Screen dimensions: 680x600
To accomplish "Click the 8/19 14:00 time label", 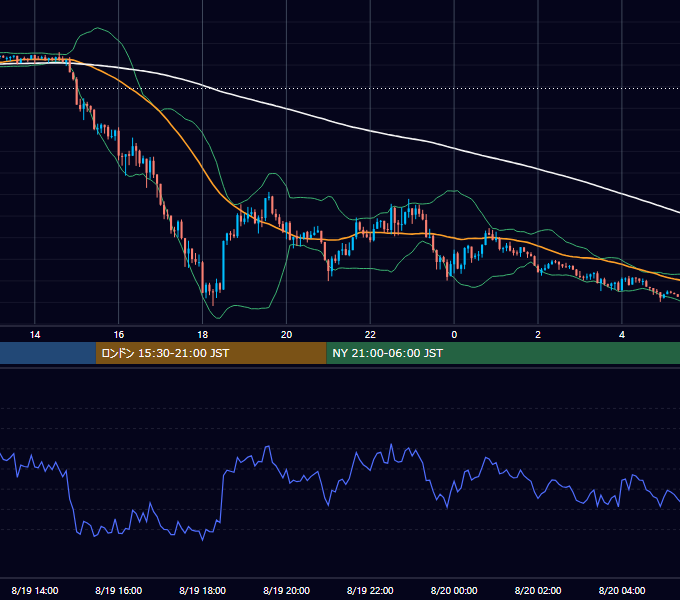I will (35, 590).
